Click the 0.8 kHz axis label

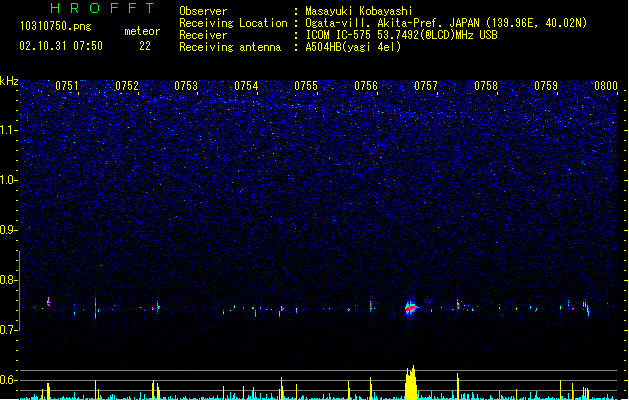[9, 280]
